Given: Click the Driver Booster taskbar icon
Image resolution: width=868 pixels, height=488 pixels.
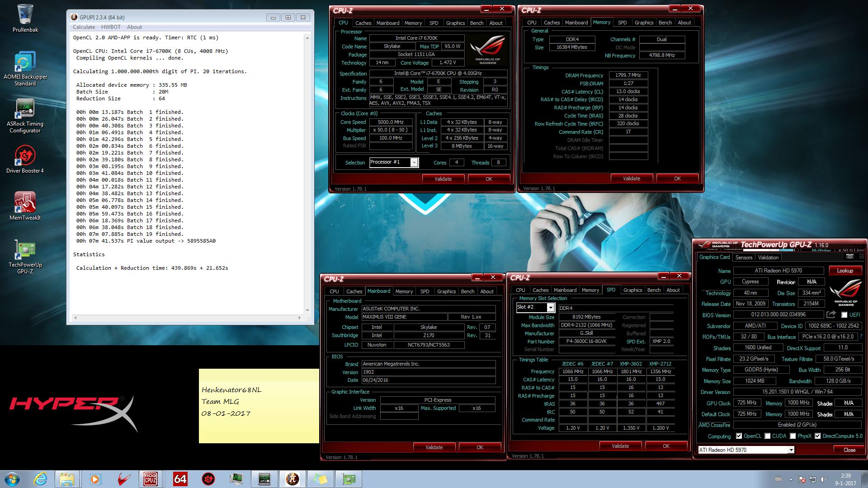Looking at the screenshot, I should tap(208, 479).
